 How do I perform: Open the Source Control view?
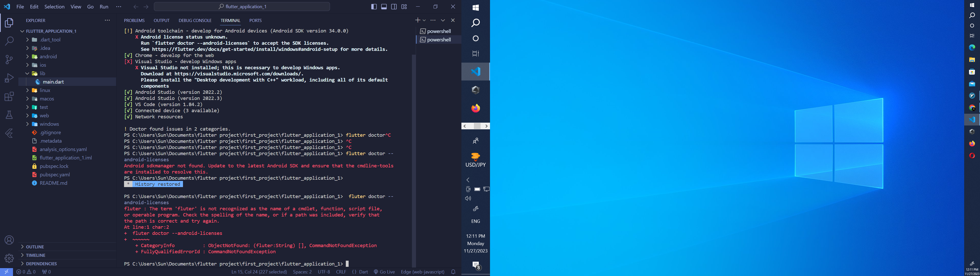pos(9,60)
